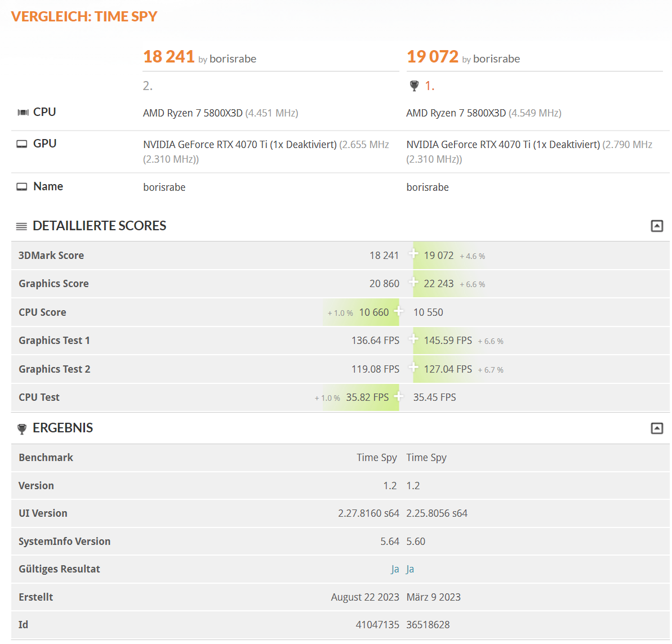Click the 10 550 CPU score value
Viewport: 672px width, 644px height.
(428, 312)
